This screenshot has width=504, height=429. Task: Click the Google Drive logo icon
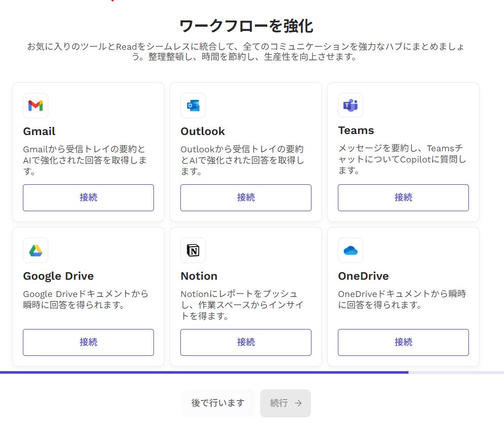point(35,250)
